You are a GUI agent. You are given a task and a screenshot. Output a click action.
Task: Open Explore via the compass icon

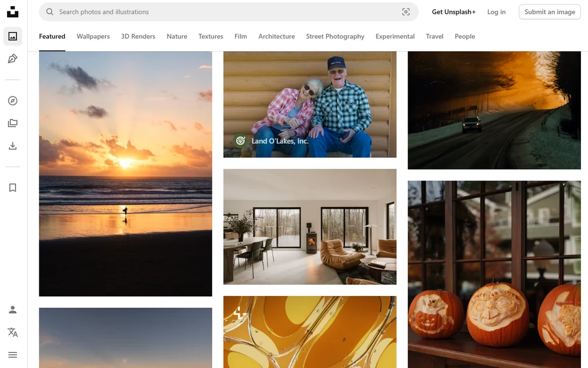(x=12, y=100)
